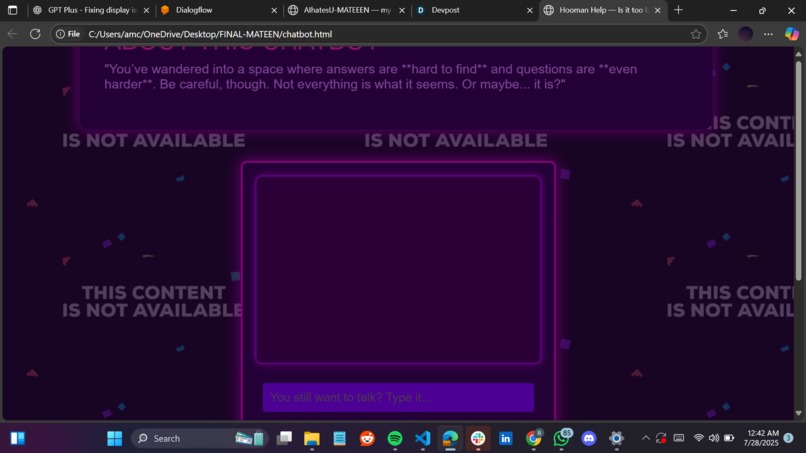This screenshot has width=806, height=453.
Task: Open Edge settings and more menu
Action: [768, 34]
